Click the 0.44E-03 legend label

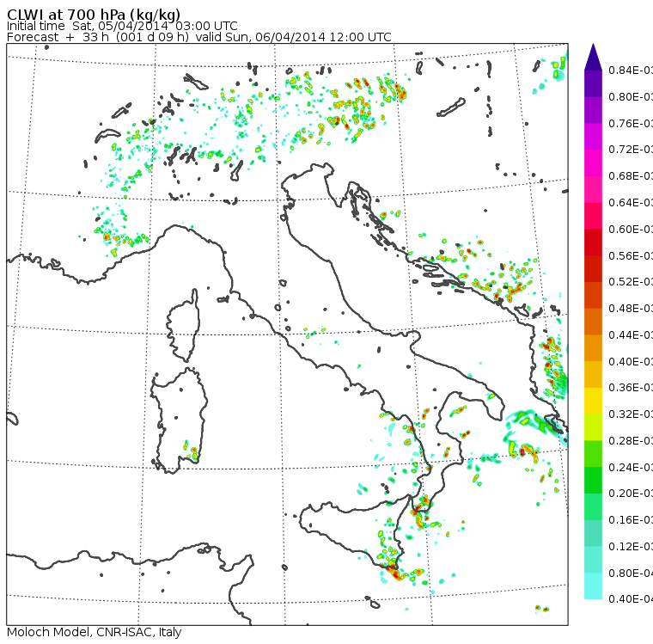pos(631,335)
